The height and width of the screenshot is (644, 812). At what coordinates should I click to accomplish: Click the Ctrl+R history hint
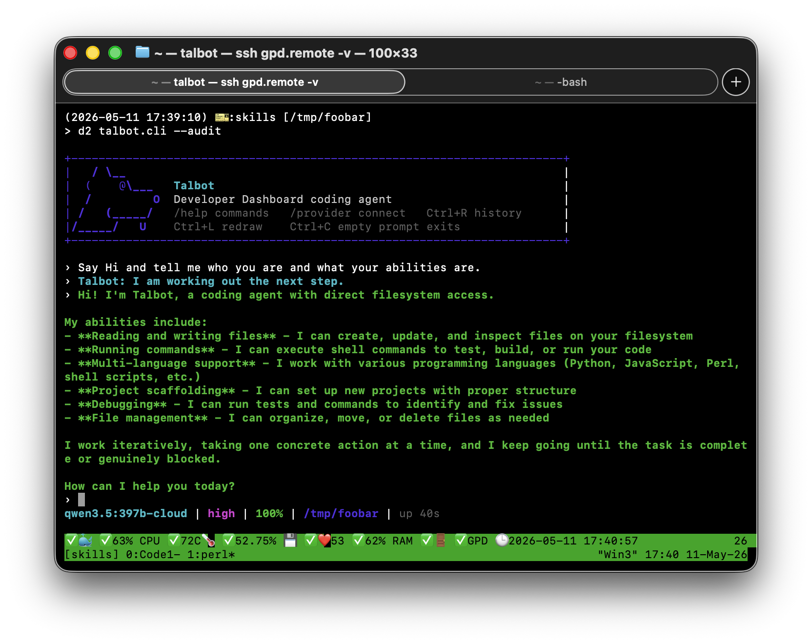pyautogui.click(x=474, y=213)
